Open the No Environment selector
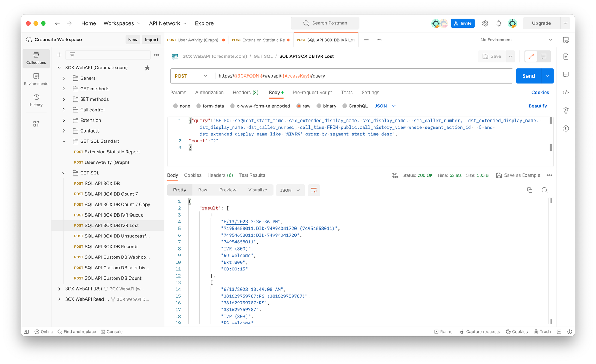 [514, 40]
